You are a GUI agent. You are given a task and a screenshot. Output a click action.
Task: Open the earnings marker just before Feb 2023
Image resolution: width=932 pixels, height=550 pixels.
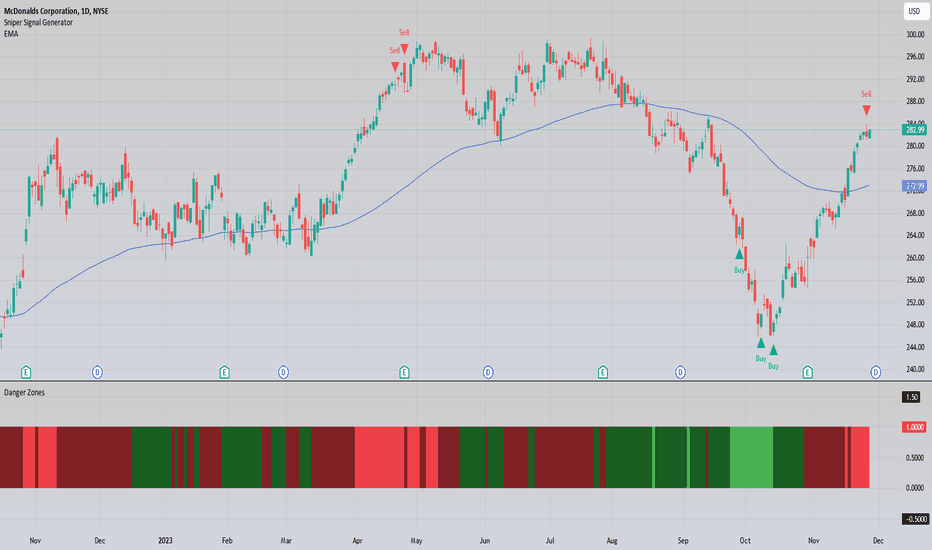tap(225, 372)
